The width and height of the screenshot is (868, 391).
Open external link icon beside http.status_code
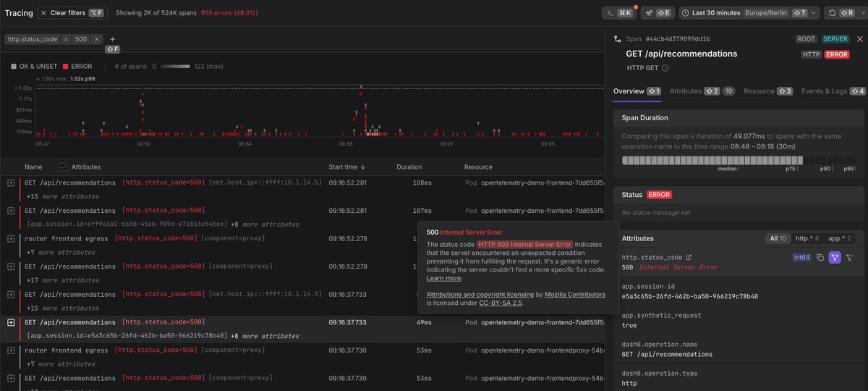tap(689, 257)
